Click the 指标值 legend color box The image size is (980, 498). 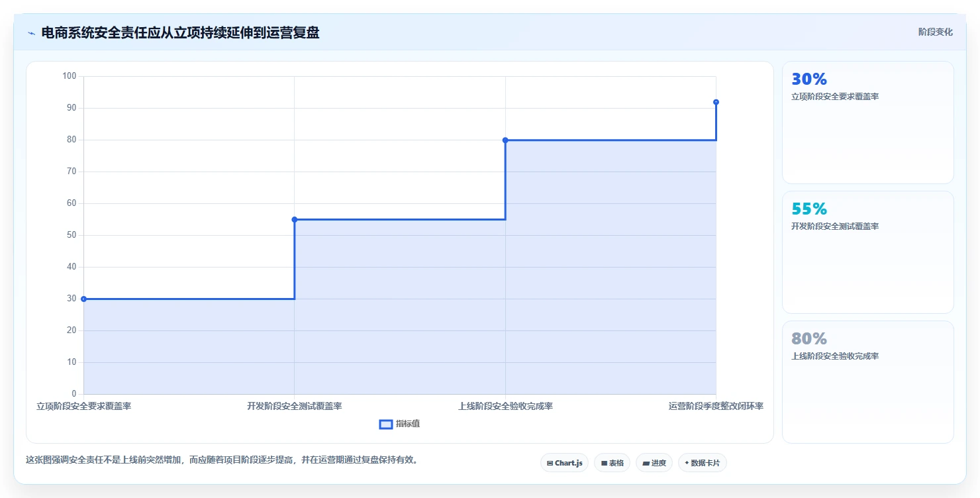coord(386,424)
